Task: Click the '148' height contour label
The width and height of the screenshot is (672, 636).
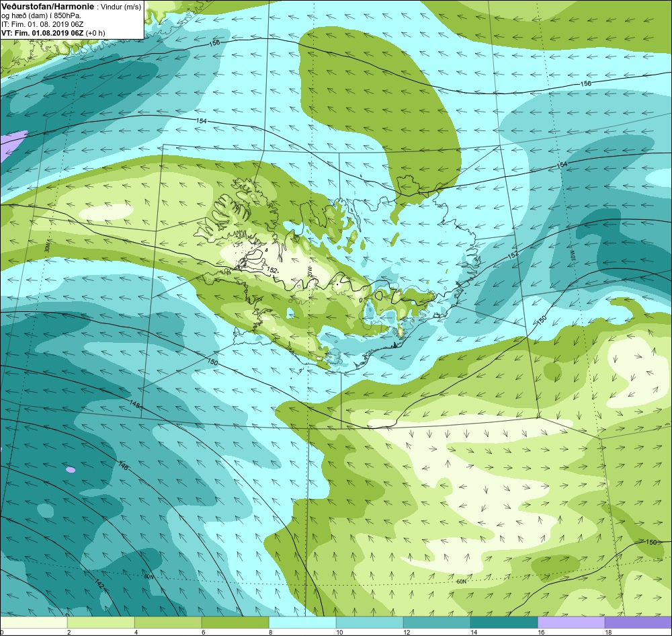Action: [134, 403]
